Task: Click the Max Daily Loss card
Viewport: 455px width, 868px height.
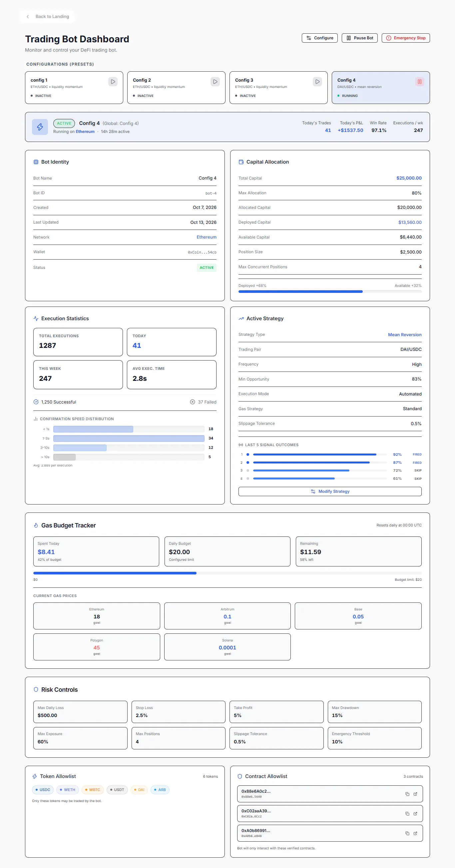Action: 80,712
